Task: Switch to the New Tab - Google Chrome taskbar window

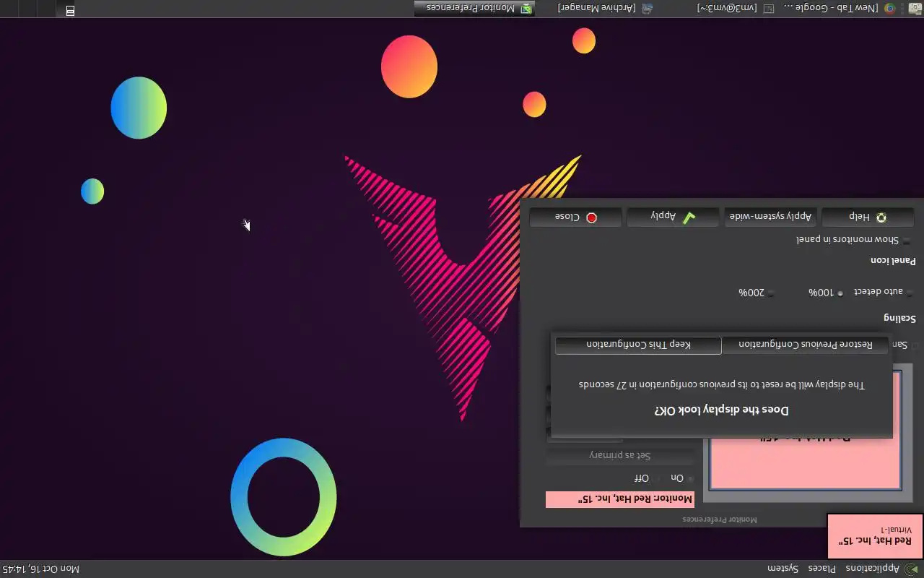Action: 839,8
